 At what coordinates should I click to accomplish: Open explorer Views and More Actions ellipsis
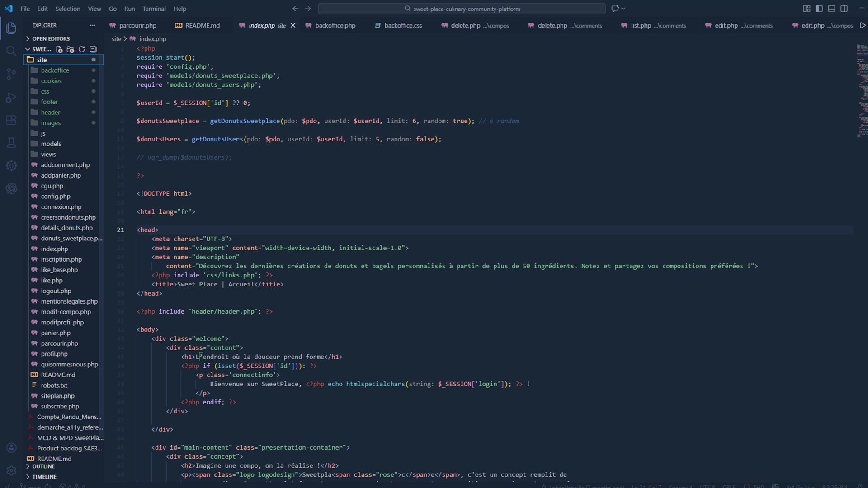point(93,25)
